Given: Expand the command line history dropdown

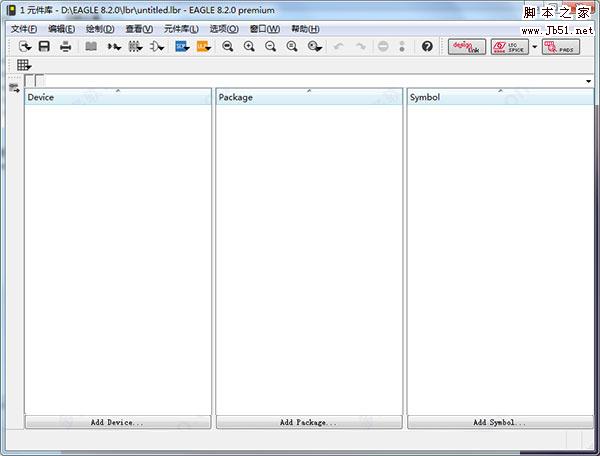Looking at the screenshot, I should pos(589,80).
